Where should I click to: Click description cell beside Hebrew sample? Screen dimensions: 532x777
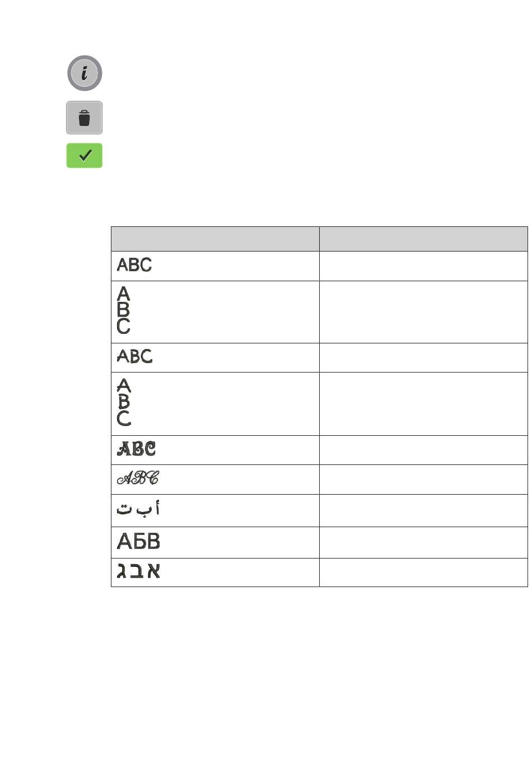423,573
